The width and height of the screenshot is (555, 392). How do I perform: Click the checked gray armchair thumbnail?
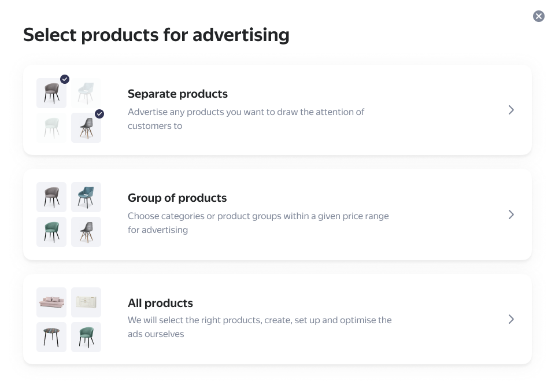click(x=51, y=94)
